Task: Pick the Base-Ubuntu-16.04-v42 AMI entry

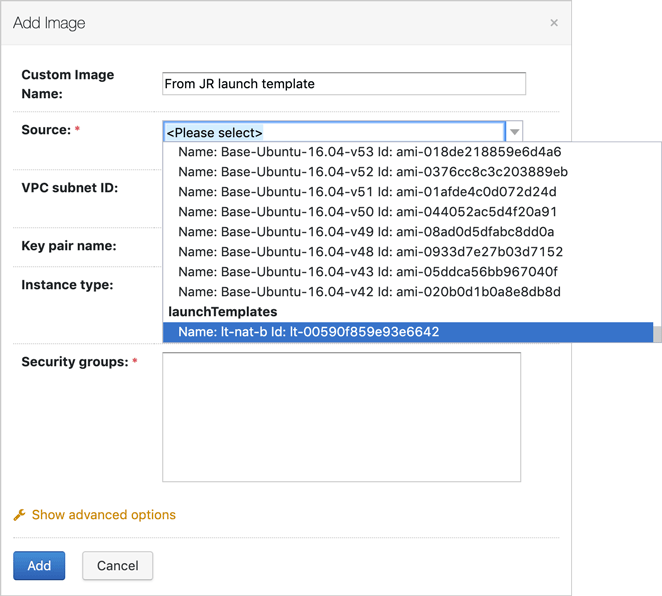Action: pos(369,292)
